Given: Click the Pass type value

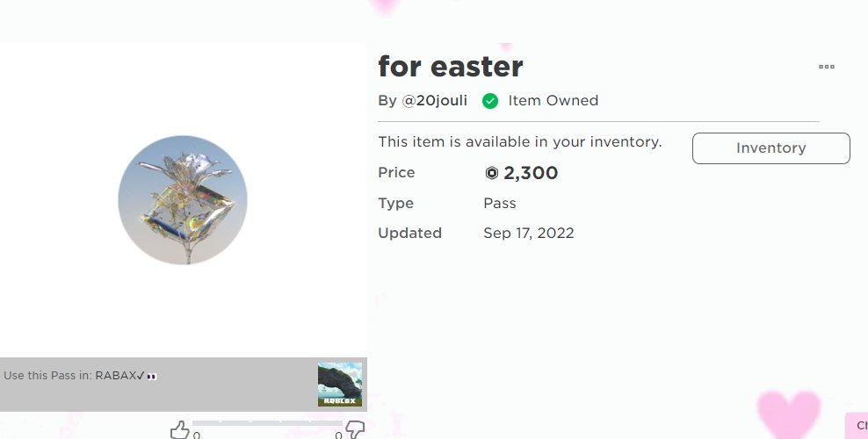Looking at the screenshot, I should point(499,203).
